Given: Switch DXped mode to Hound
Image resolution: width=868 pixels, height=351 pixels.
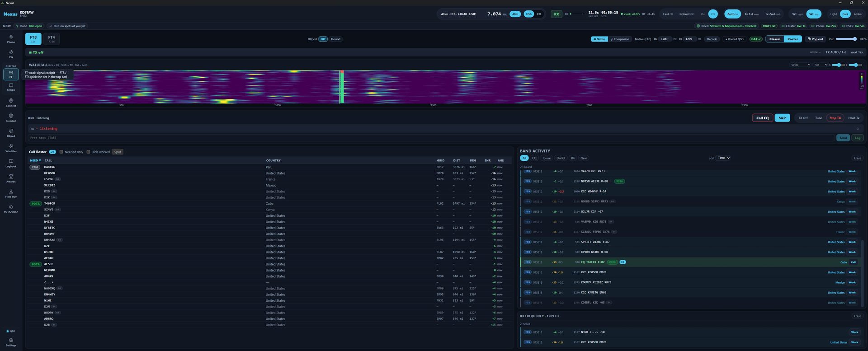Looking at the screenshot, I should click(x=335, y=39).
